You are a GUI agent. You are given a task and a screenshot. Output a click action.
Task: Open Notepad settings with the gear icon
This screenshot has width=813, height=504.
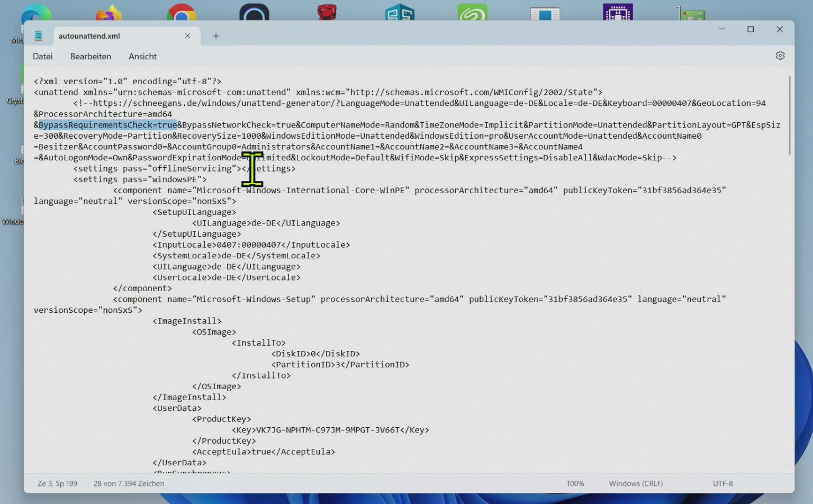click(780, 55)
